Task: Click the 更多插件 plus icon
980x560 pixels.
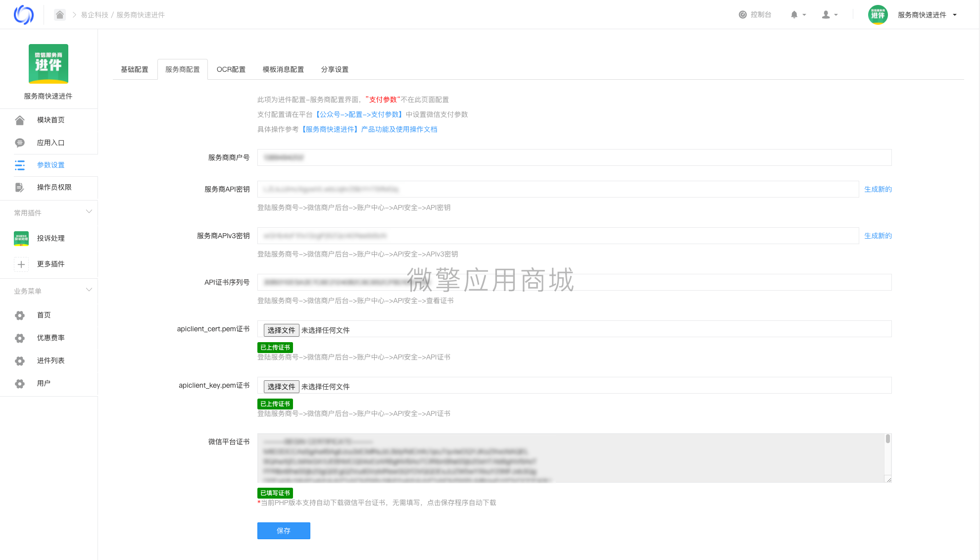Action: 21,264
